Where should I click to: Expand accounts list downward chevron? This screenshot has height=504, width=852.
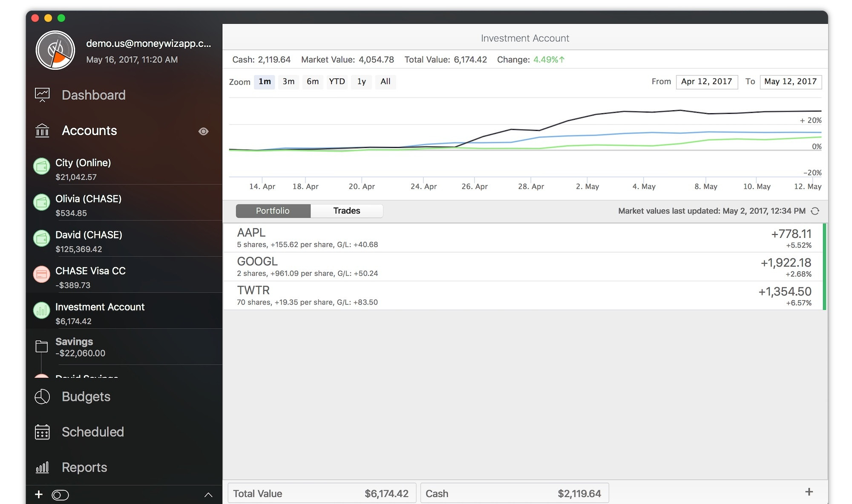207,494
